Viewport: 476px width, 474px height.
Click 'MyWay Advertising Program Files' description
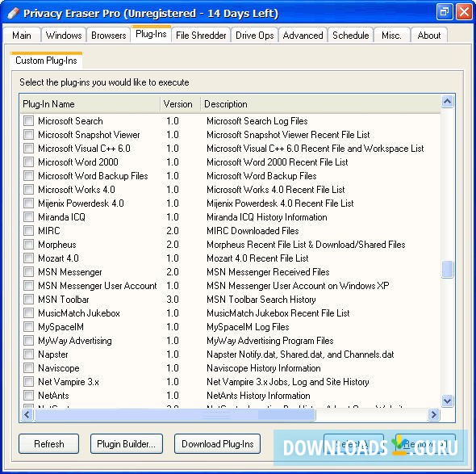[270, 341]
